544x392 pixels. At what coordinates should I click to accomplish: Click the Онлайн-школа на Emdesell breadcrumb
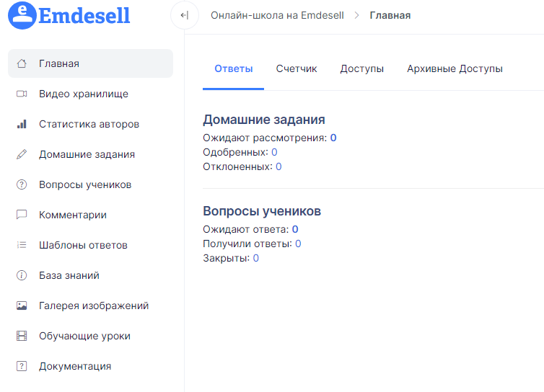click(277, 15)
